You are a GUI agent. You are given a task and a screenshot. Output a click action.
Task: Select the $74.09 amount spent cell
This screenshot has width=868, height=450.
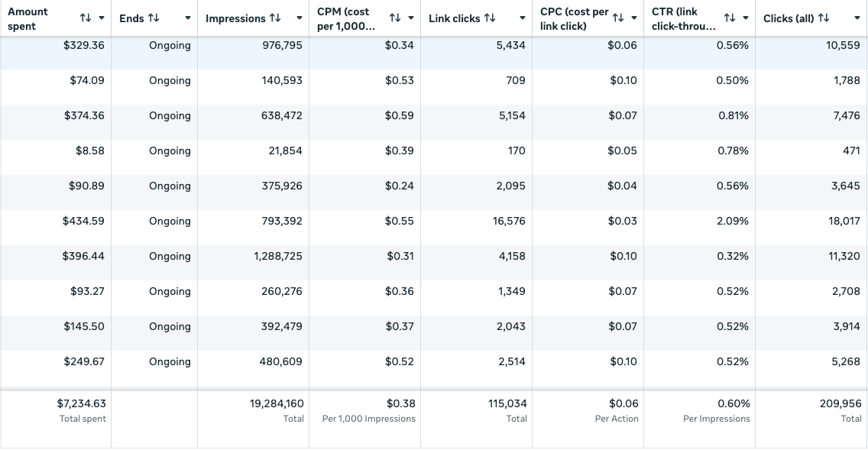(x=87, y=80)
